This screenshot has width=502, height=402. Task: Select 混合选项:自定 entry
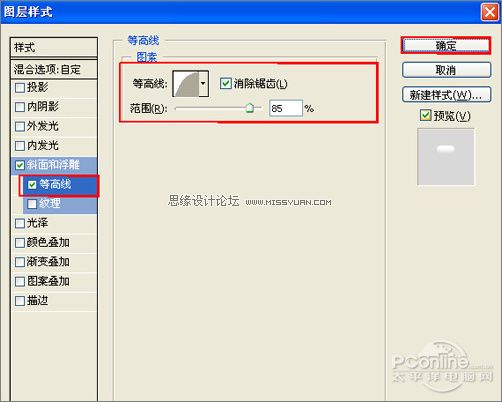click(x=54, y=69)
